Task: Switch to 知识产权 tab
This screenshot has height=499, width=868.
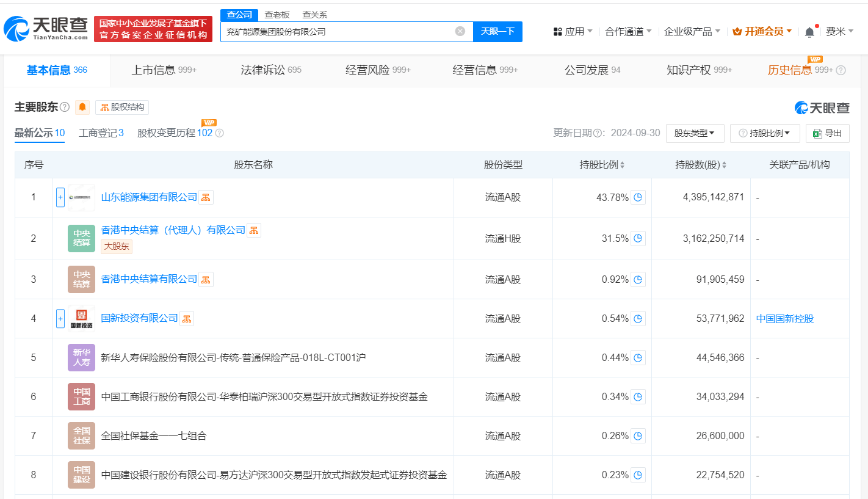Action: point(700,70)
